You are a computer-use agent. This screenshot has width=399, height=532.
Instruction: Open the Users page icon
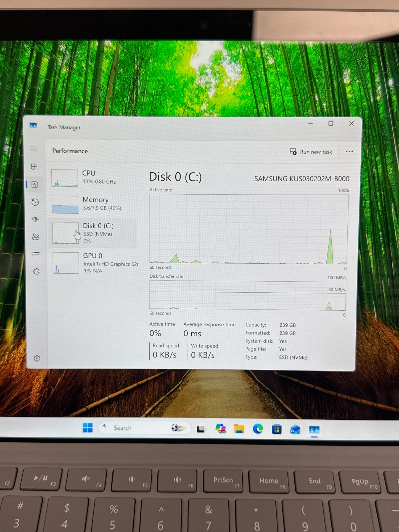coord(36,237)
